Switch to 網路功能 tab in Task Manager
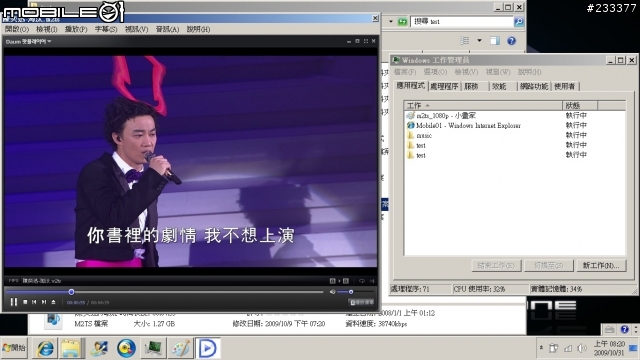The width and height of the screenshot is (640, 360). (x=534, y=86)
